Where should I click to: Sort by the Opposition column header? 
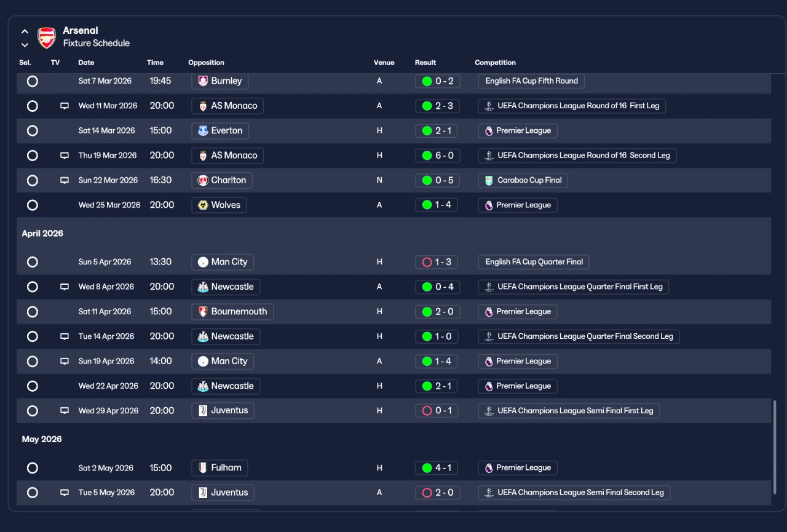[206, 63]
